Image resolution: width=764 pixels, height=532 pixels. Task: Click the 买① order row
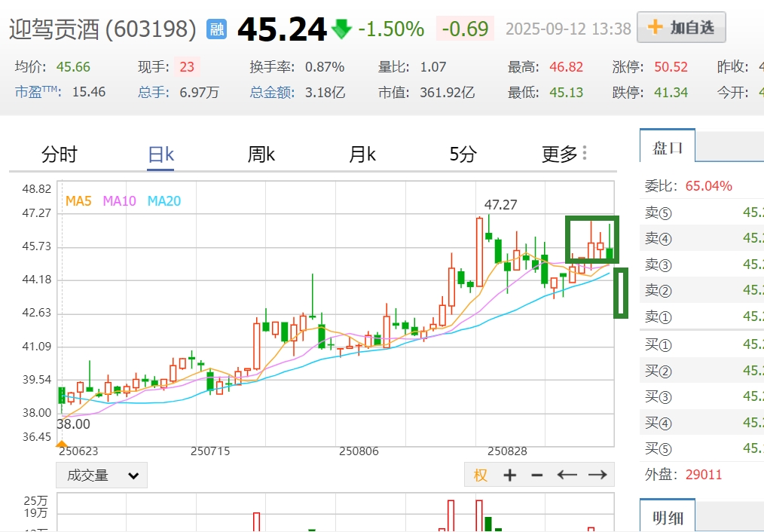coord(701,344)
